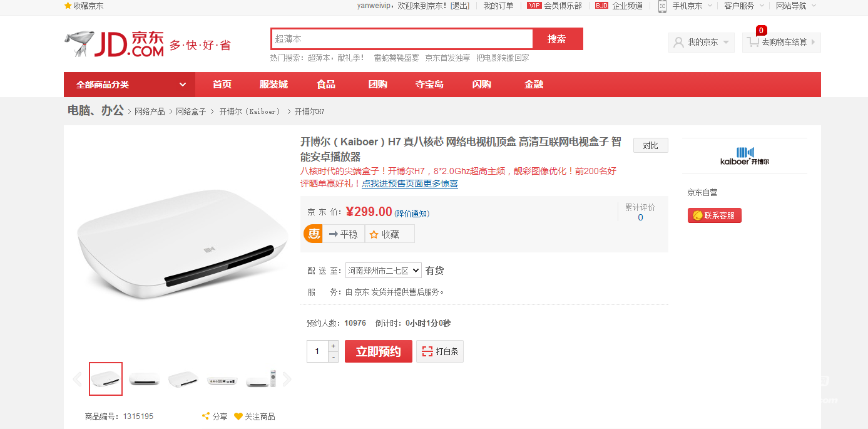Open the 服装城 navigation tab
Image resolution: width=868 pixels, height=429 pixels.
coord(273,85)
